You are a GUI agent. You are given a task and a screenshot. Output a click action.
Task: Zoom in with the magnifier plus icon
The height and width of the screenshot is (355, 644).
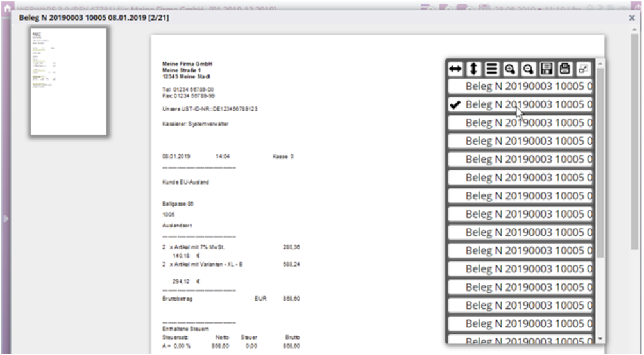coord(510,68)
